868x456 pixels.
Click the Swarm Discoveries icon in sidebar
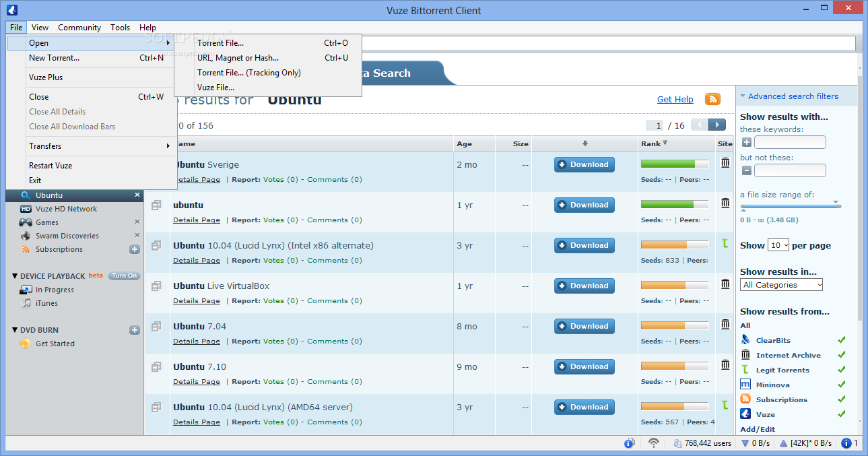[26, 236]
